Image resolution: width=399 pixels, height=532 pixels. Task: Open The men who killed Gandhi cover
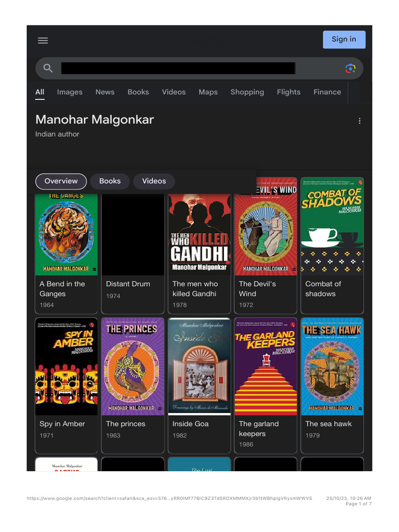point(199,234)
